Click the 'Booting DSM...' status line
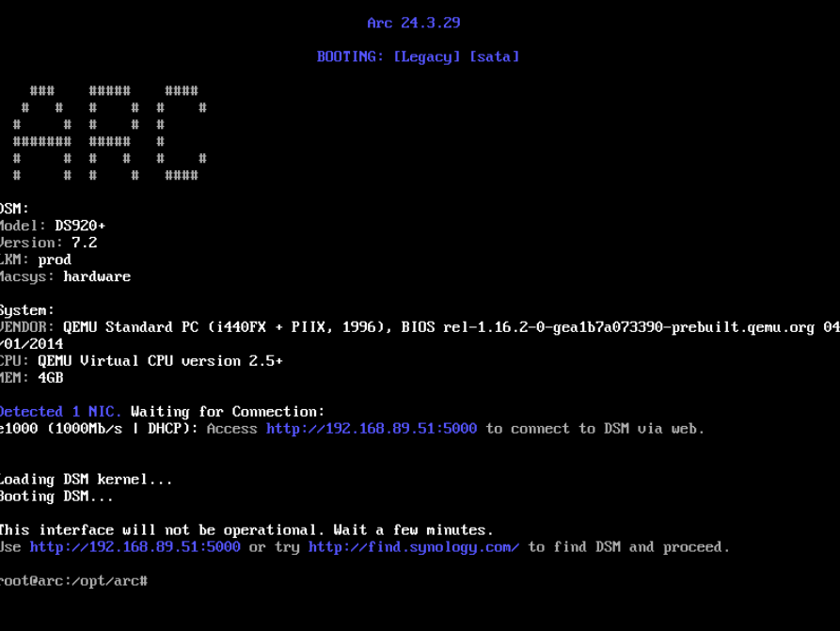Image resolution: width=840 pixels, height=631 pixels. coord(56,497)
